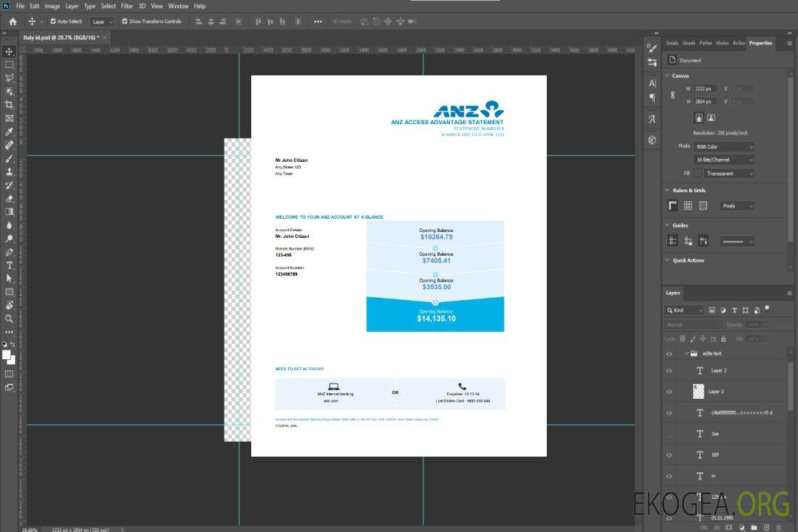This screenshot has height=532, width=798.
Task: Click the canvas Width input field
Action: [705, 89]
